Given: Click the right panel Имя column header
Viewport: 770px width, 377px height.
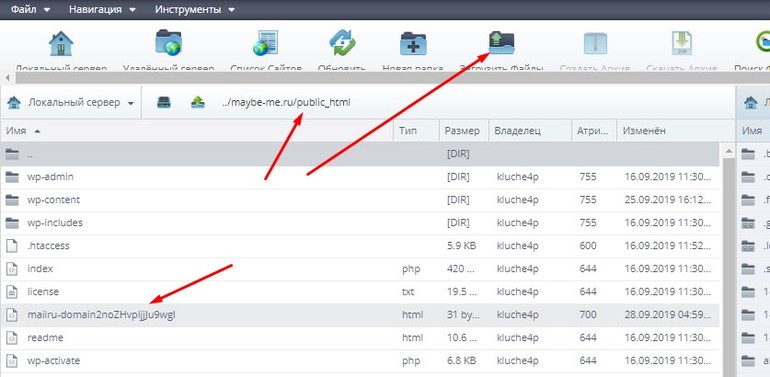Looking at the screenshot, I should (753, 131).
